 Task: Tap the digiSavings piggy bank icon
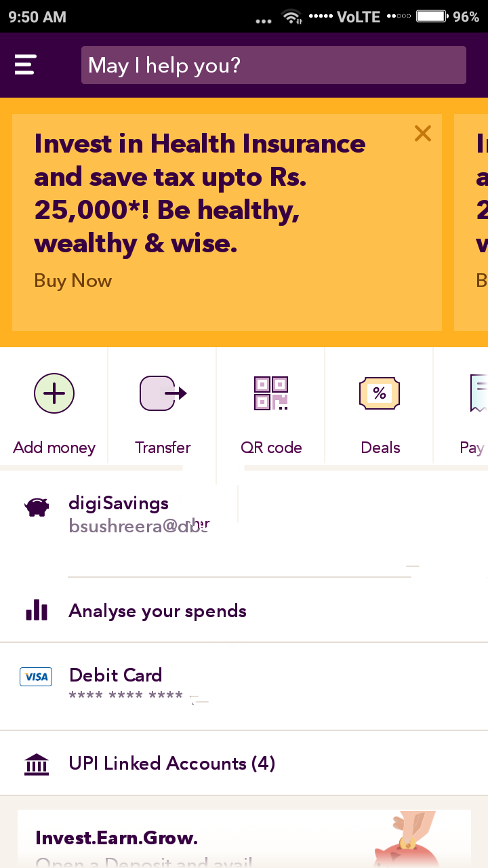(x=37, y=507)
